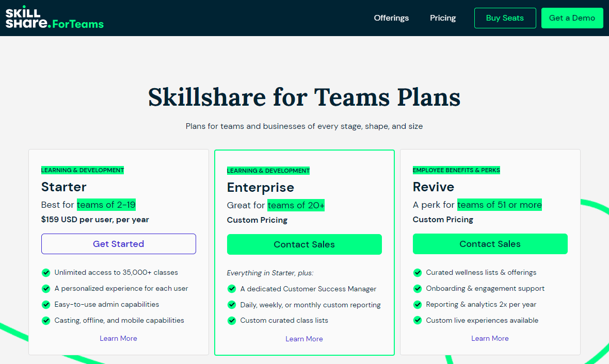Click the checkmark beside "Curated wellness lists & offerings"
This screenshot has height=364, width=609.
418,273
